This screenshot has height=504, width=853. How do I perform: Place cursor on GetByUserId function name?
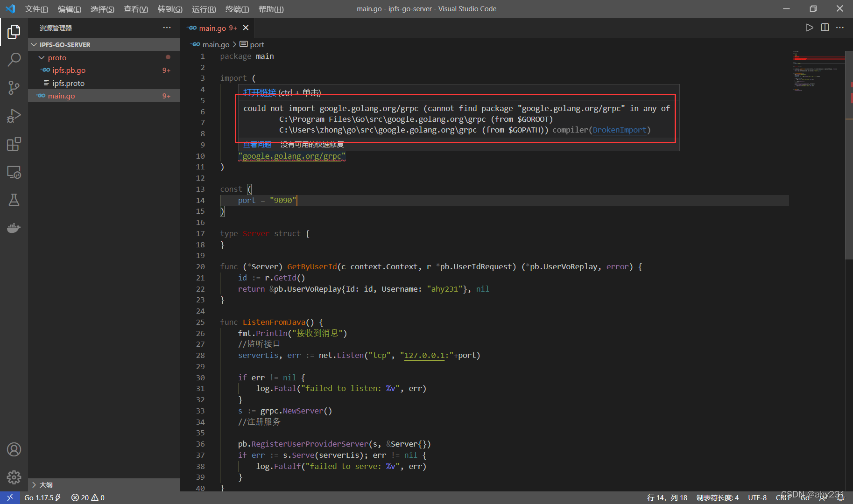point(312,266)
